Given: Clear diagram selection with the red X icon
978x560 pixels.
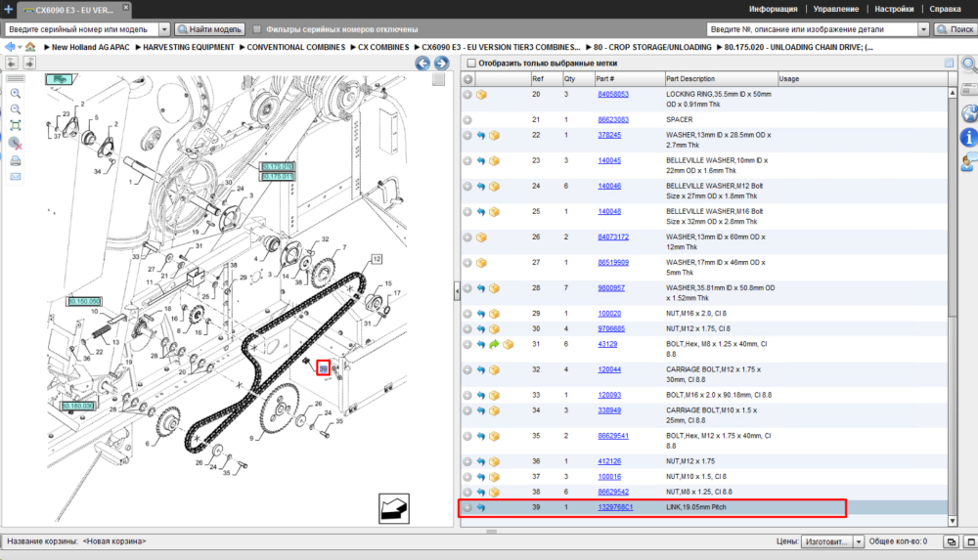Looking at the screenshot, I should pos(16,144).
